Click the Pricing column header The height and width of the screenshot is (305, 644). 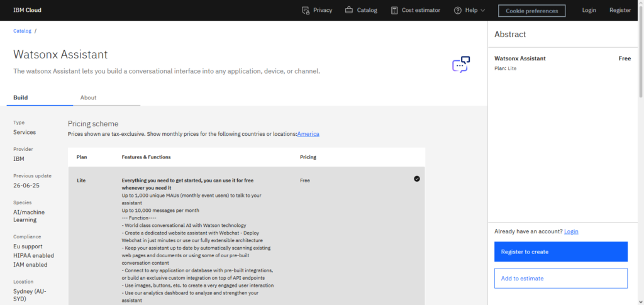click(308, 157)
